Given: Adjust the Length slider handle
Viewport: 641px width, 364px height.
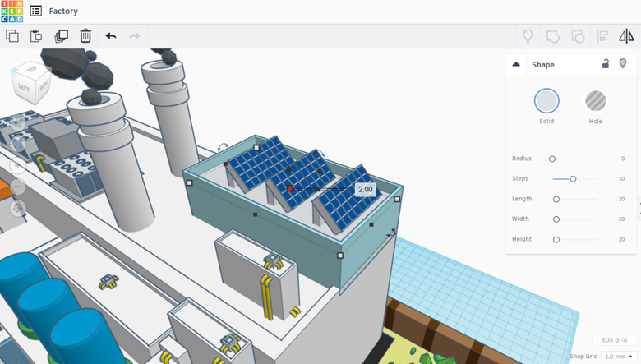Looking at the screenshot, I should pos(556,200).
